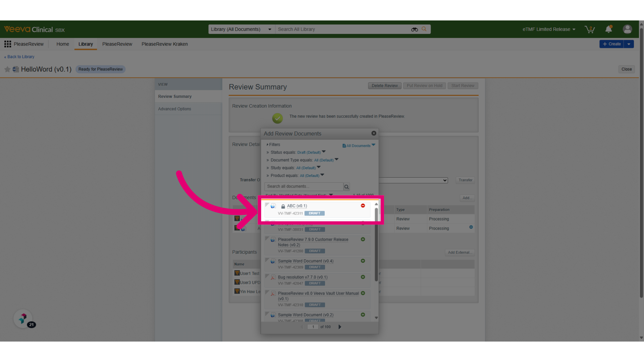Viewport: 644px width, 362px height.
Task: Add PleaseReview v8.0 Veeva Vault User Manual plus
Action: tap(363, 293)
